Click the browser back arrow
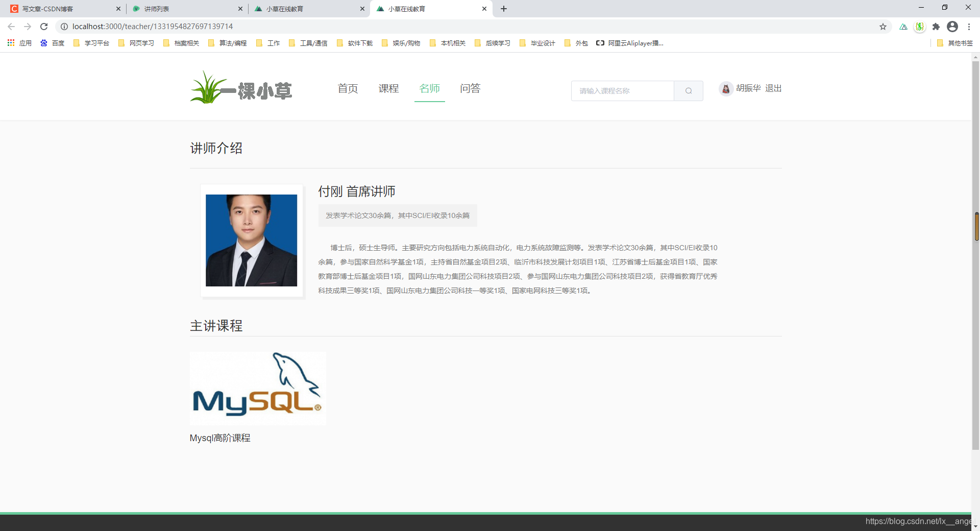This screenshot has height=531, width=980. (11, 27)
